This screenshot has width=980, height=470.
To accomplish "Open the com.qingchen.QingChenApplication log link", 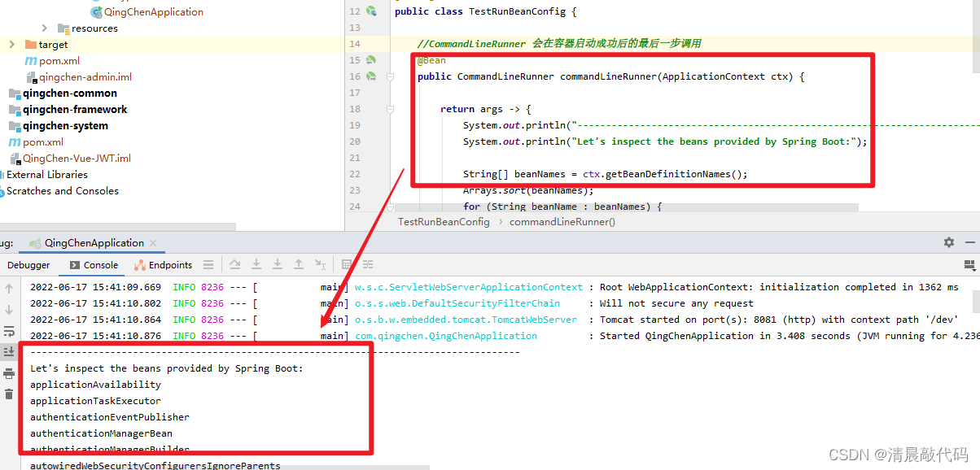I will 446,336.
